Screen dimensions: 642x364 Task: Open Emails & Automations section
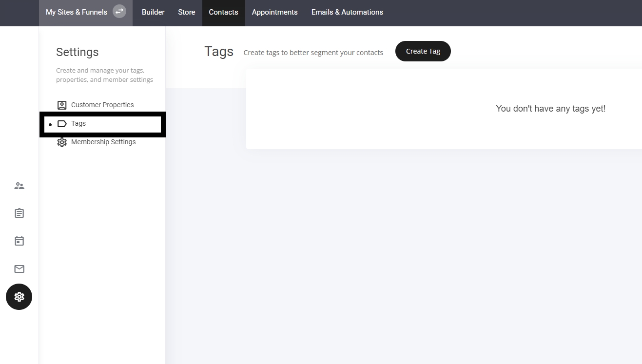pos(347,12)
